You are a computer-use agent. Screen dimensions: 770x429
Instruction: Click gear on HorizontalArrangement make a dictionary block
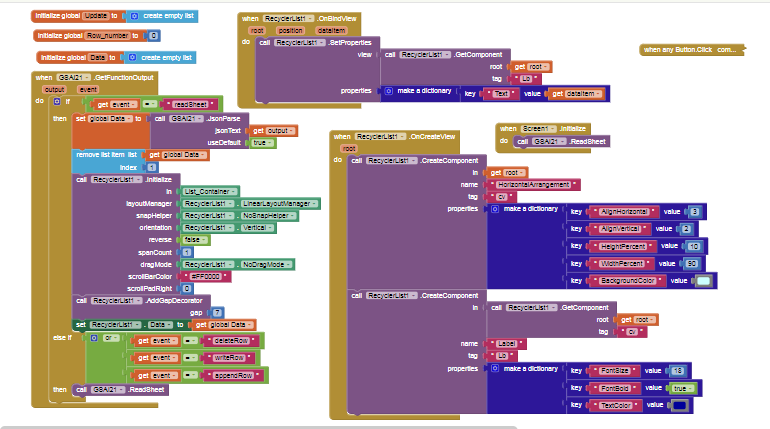tap(495, 209)
